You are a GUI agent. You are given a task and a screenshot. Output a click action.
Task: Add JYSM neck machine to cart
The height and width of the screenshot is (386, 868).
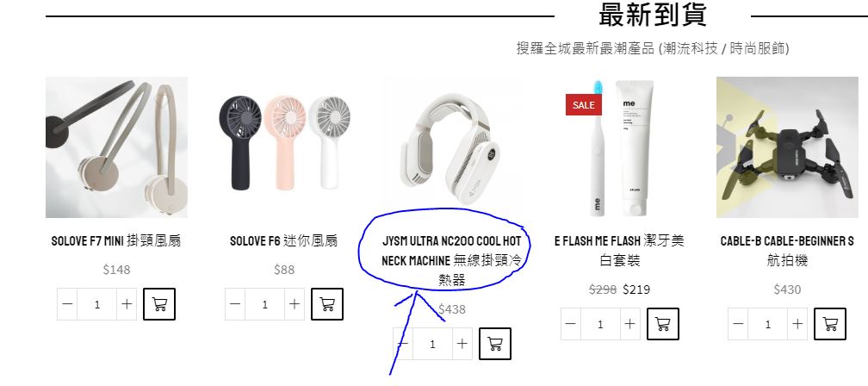(495, 344)
